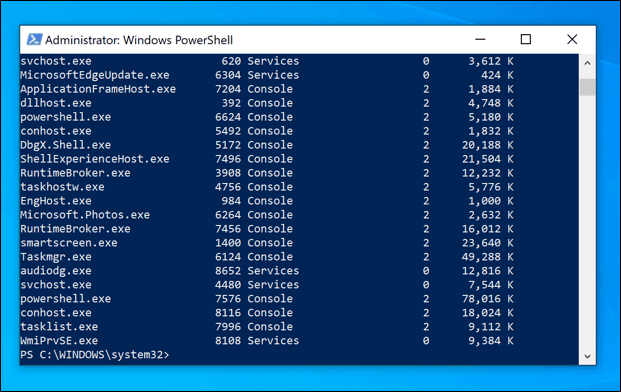This screenshot has height=392, width=621.
Task: Click the Microsoft.Photos.exe process name
Action: coord(85,215)
